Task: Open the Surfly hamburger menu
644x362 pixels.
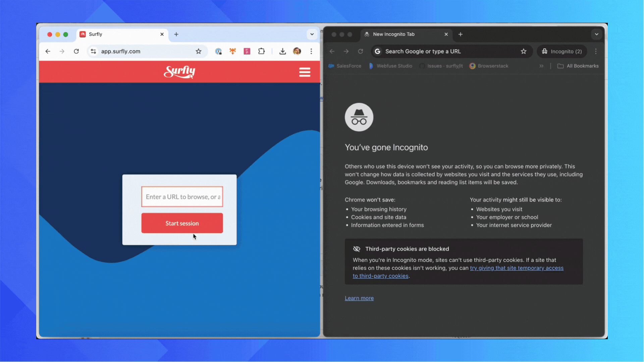Action: point(305,72)
